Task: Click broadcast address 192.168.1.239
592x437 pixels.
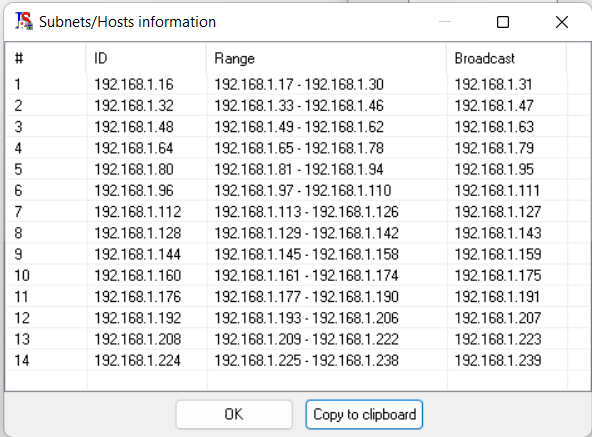Action: coord(498,360)
